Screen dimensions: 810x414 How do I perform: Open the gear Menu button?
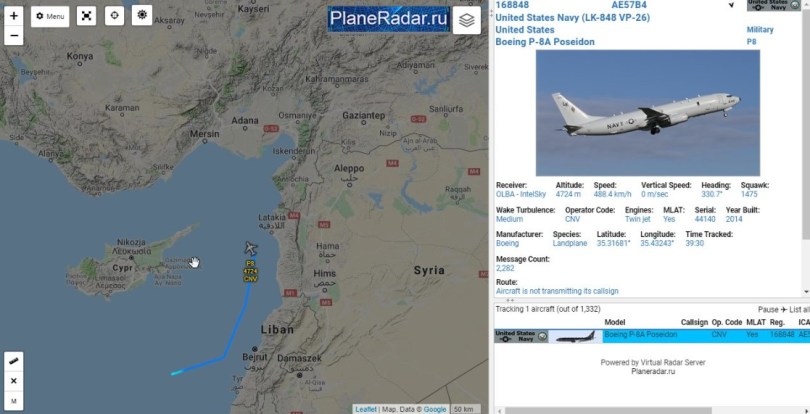50,17
